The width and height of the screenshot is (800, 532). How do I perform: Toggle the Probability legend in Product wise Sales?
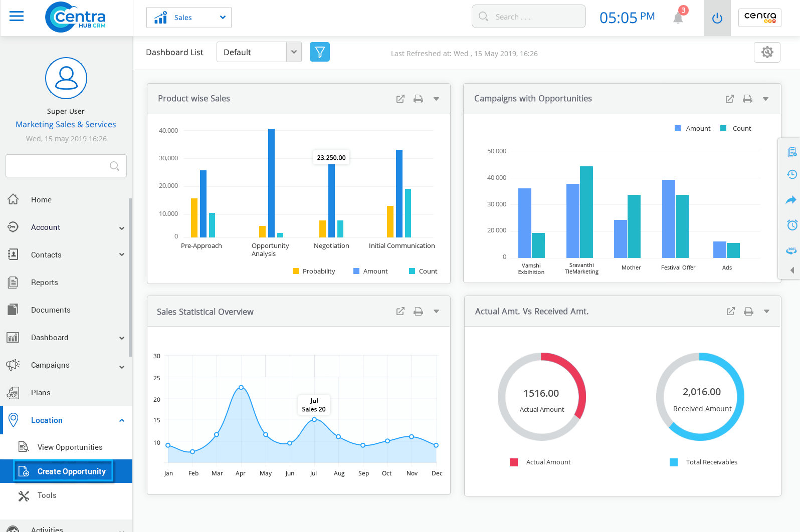pyautogui.click(x=314, y=272)
